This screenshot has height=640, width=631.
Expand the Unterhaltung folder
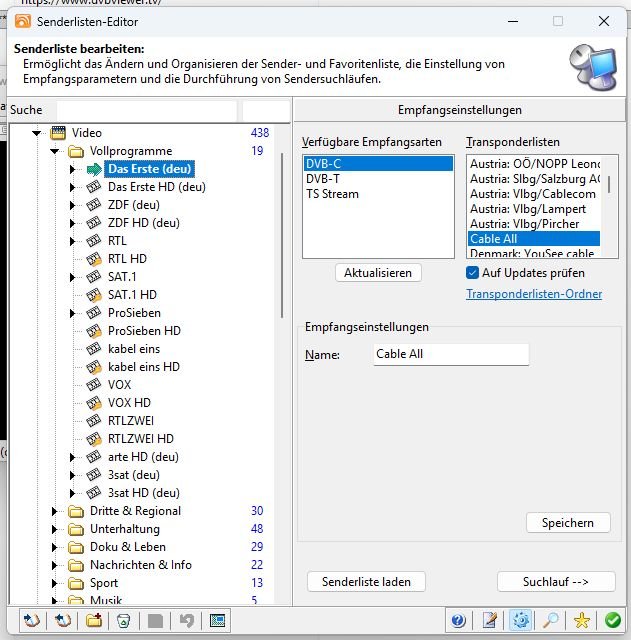[55, 529]
